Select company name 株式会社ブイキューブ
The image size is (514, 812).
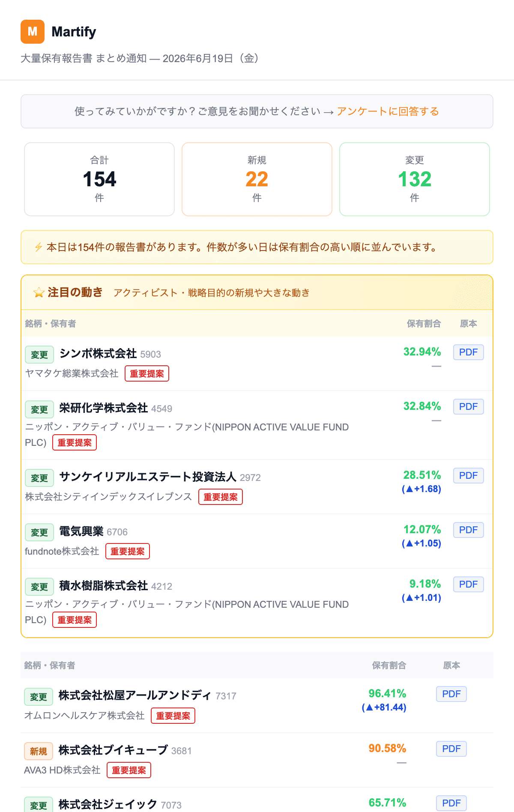pyautogui.click(x=113, y=750)
